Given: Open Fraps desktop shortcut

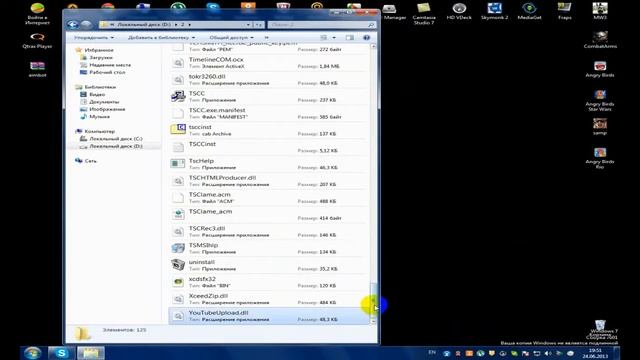Looking at the screenshot, I should coord(564,11).
